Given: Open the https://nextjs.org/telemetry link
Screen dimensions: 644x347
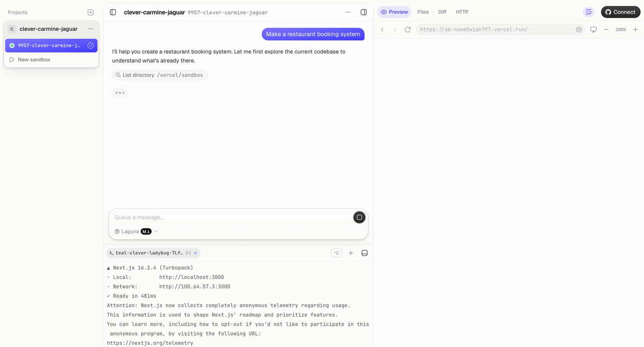Looking at the screenshot, I should (150, 343).
